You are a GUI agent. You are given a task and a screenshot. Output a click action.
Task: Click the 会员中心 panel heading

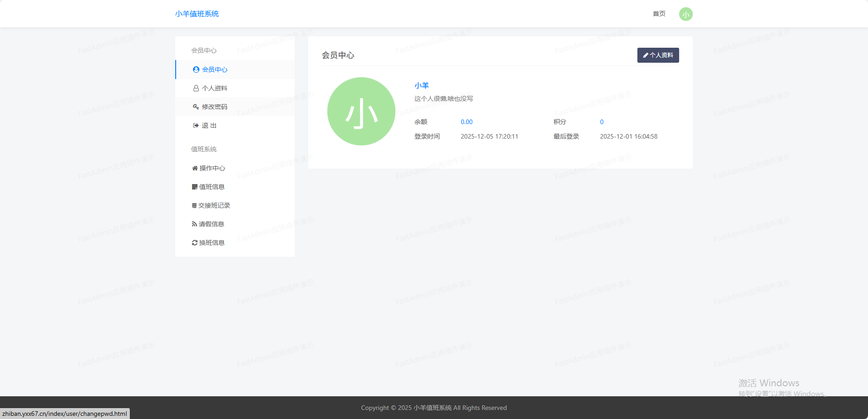[x=338, y=55]
